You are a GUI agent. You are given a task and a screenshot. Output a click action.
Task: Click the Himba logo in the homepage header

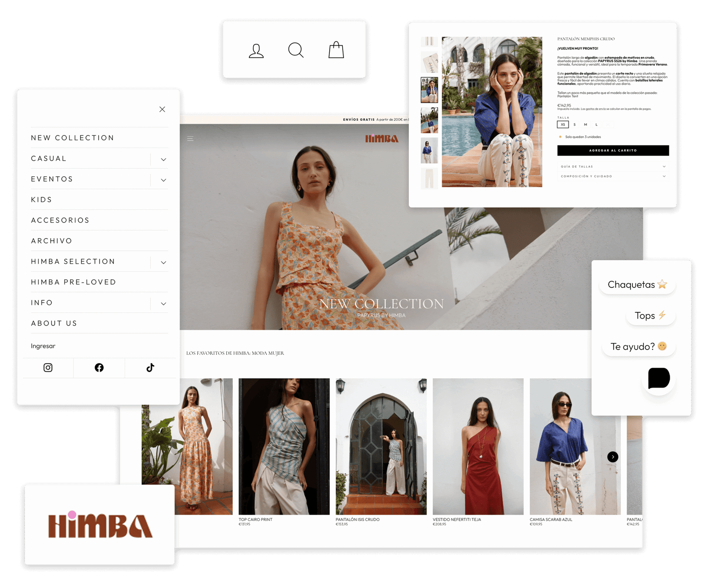pos(381,139)
